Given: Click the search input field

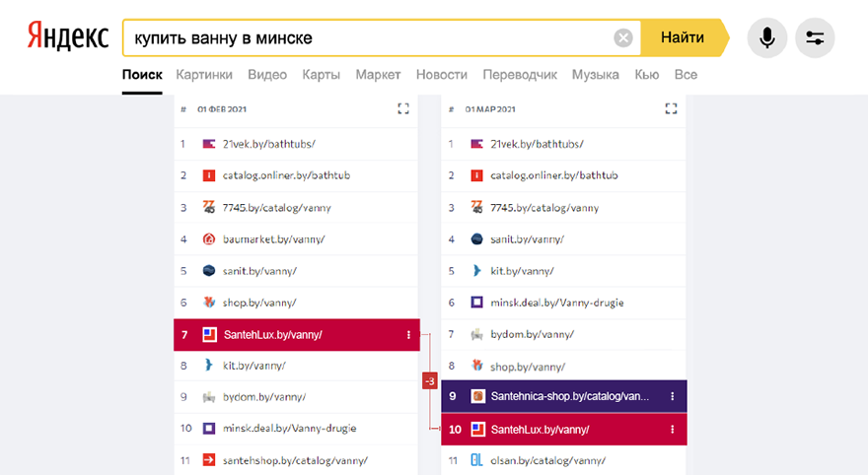Looking at the screenshot, I should point(365,38).
